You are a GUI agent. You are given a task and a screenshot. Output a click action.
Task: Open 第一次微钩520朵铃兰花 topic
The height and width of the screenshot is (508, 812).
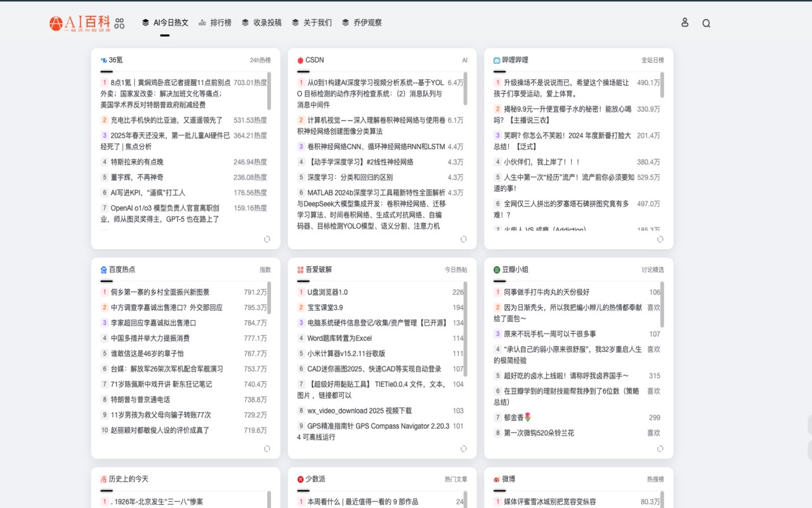pyautogui.click(x=539, y=432)
